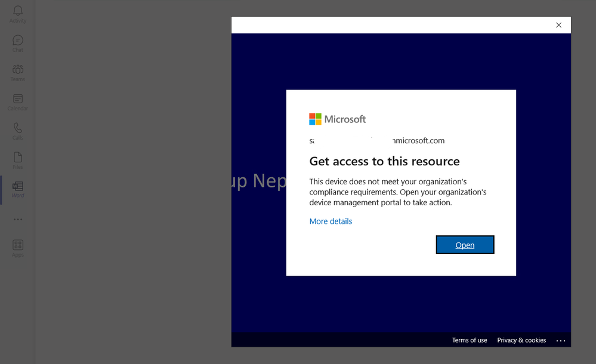The height and width of the screenshot is (364, 596).
Task: Click the Microsoft logo in dialog
Action: point(337,119)
